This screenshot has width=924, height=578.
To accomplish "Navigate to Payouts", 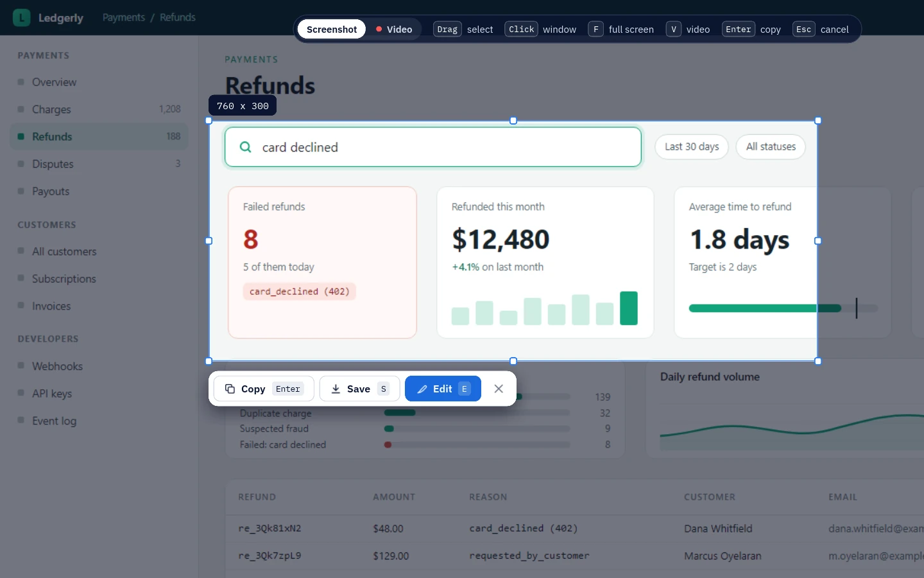I will coord(99,191).
